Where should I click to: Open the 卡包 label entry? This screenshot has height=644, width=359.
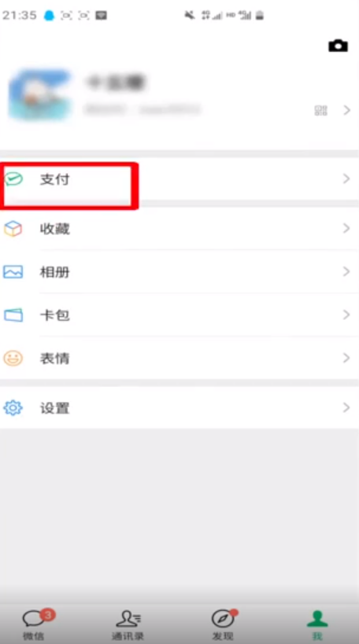tap(54, 315)
